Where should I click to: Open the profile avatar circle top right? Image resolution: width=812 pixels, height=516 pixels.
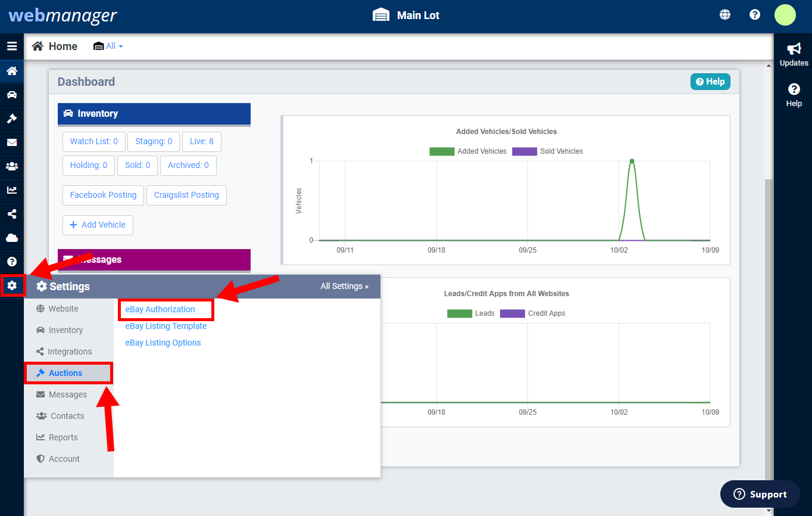(x=785, y=15)
